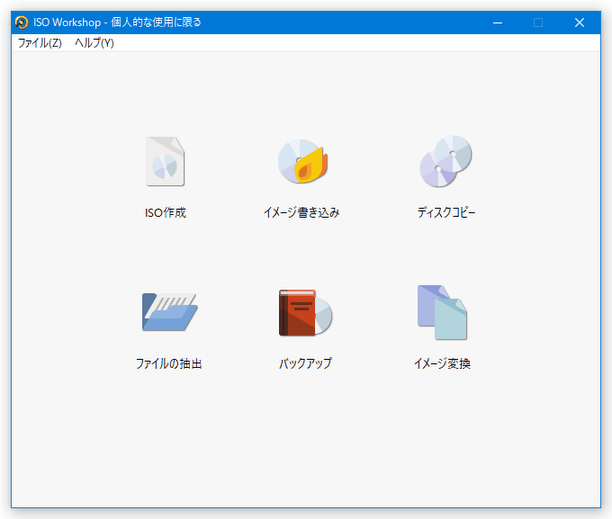The width and height of the screenshot is (612, 519).
Task: Select the ディスクコピー text label
Action: point(446,213)
